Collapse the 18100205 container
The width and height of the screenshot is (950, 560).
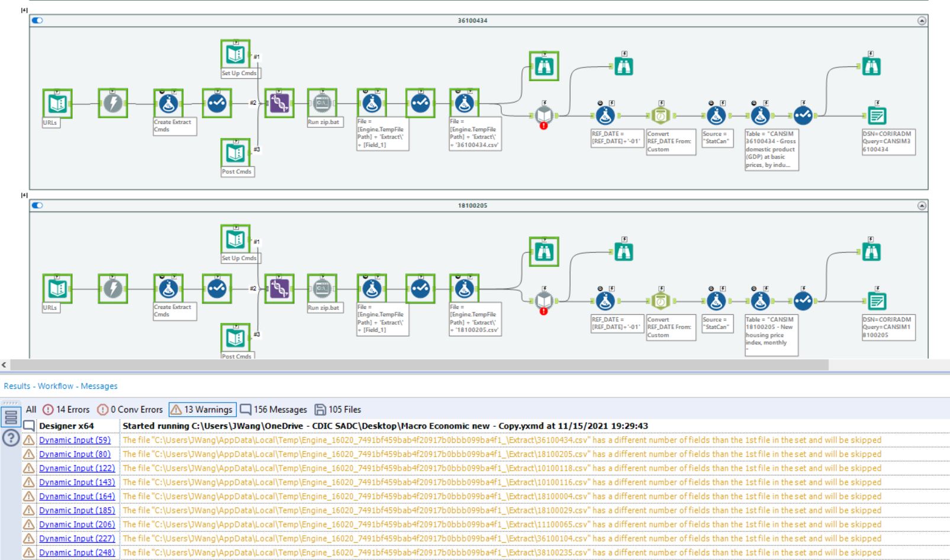[921, 204]
